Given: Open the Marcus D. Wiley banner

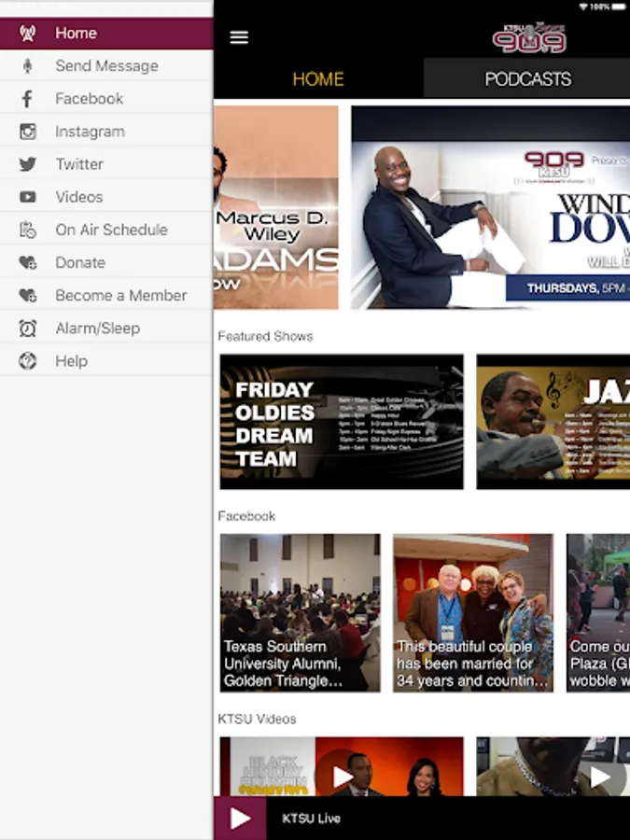Looking at the screenshot, I should [276, 207].
